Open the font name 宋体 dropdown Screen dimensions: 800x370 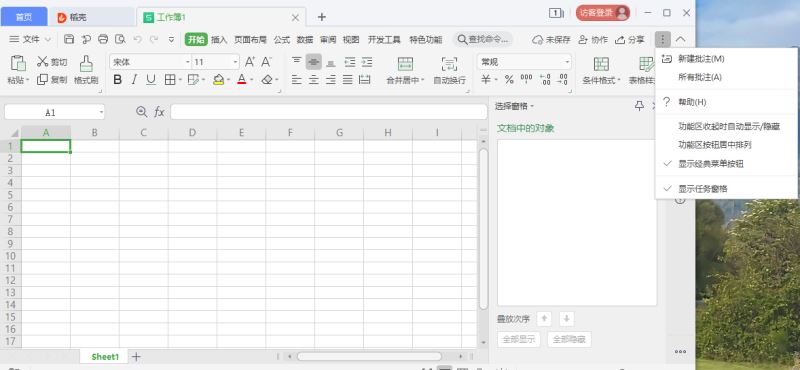[x=187, y=62]
